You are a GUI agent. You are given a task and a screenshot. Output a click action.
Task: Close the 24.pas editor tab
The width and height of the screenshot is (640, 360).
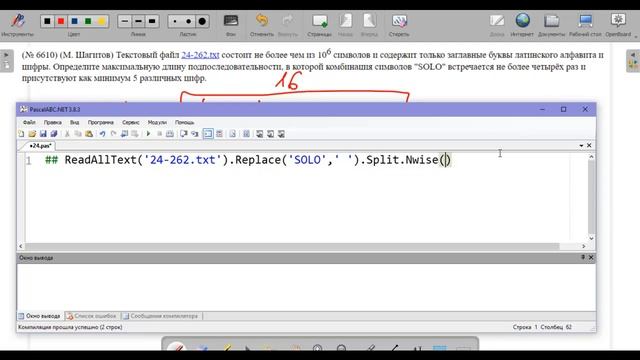click(589, 145)
